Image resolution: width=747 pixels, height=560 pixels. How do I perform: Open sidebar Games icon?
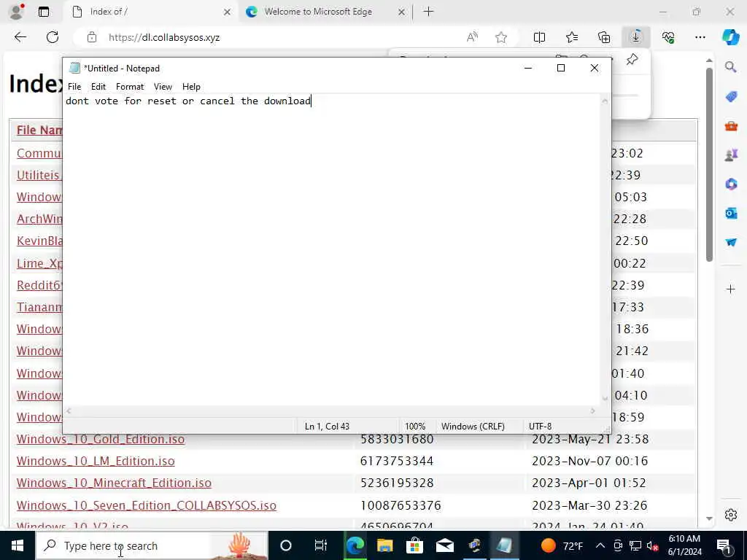coord(731,155)
